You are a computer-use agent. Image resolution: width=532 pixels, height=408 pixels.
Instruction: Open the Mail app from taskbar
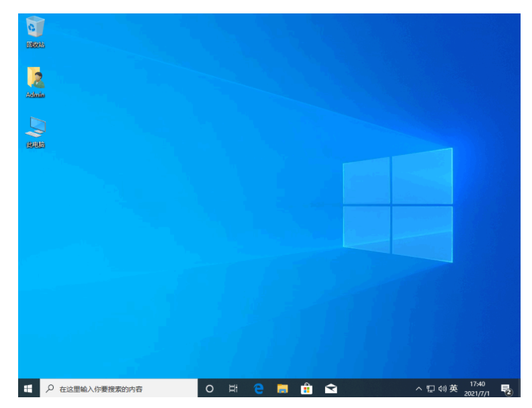[x=330, y=389]
